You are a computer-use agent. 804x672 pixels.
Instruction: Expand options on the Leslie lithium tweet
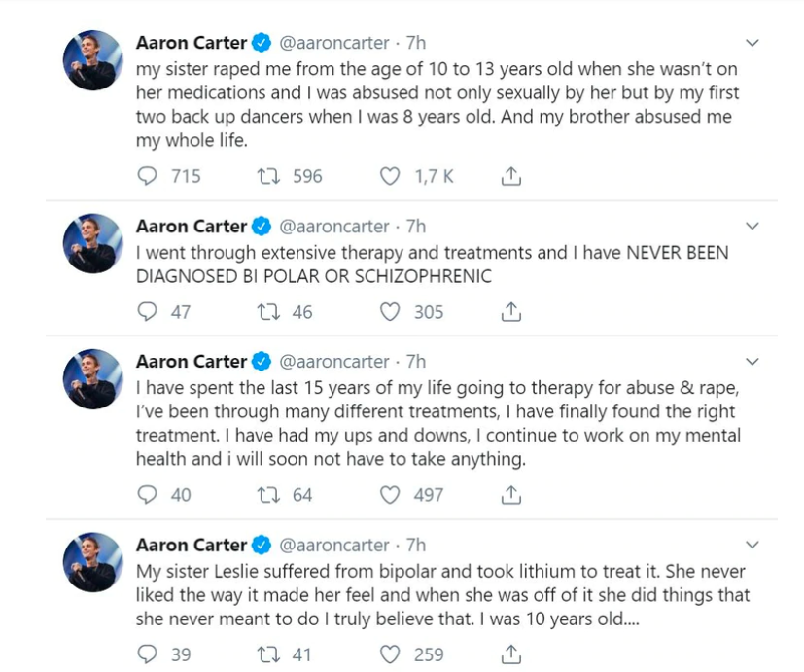pos(751,545)
